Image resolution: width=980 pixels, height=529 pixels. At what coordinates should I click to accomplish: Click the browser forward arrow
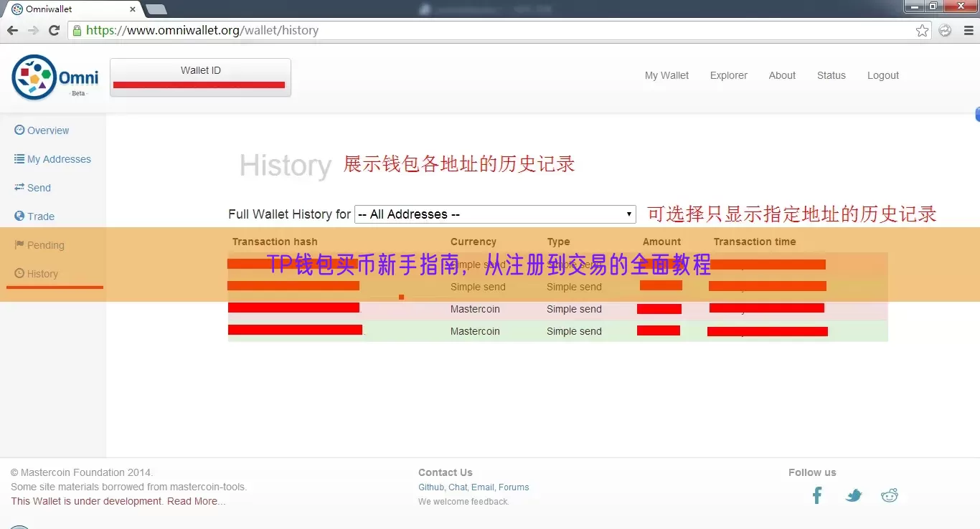click(33, 30)
